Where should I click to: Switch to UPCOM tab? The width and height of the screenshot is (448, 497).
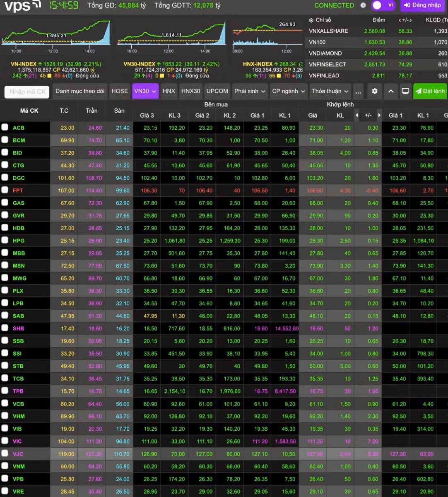pyautogui.click(x=217, y=91)
